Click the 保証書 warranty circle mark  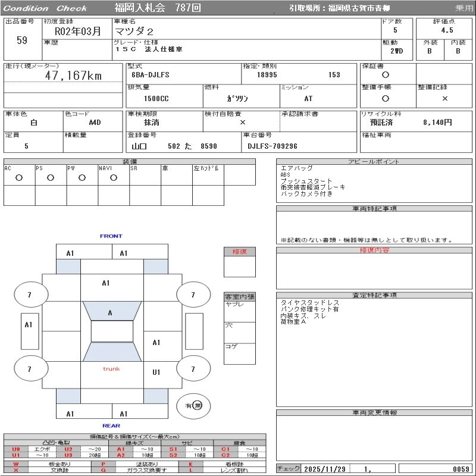(x=386, y=75)
